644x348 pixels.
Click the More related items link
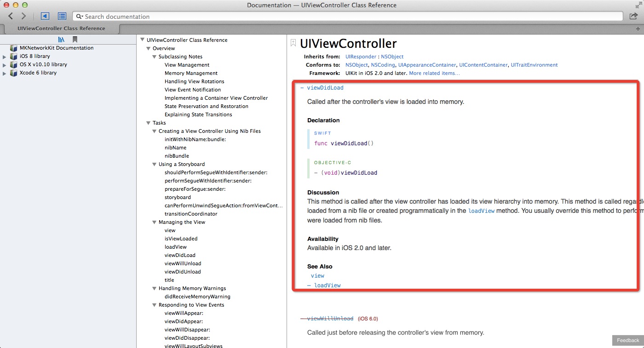point(434,73)
